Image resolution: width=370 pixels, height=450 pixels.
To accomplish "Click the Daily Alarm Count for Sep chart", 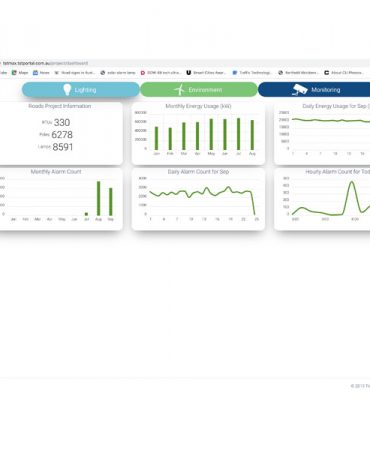I will tap(198, 199).
